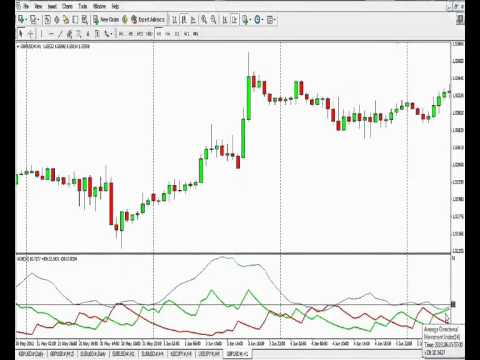Open the File menu
Viewport: 480px width, 360px height.
click(26, 6)
